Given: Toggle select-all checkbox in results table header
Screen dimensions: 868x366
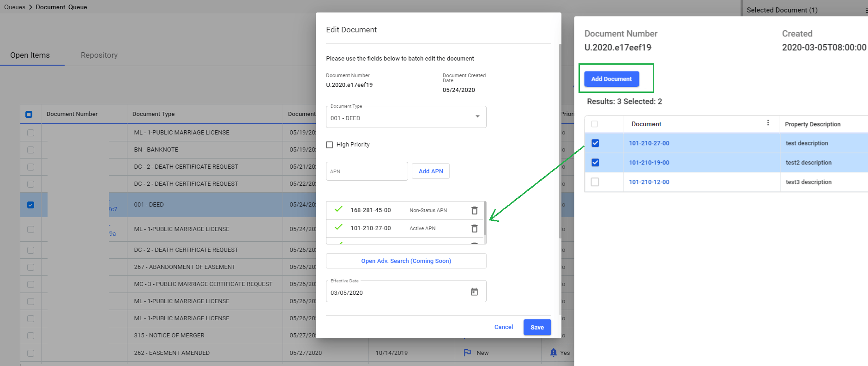Looking at the screenshot, I should [594, 124].
